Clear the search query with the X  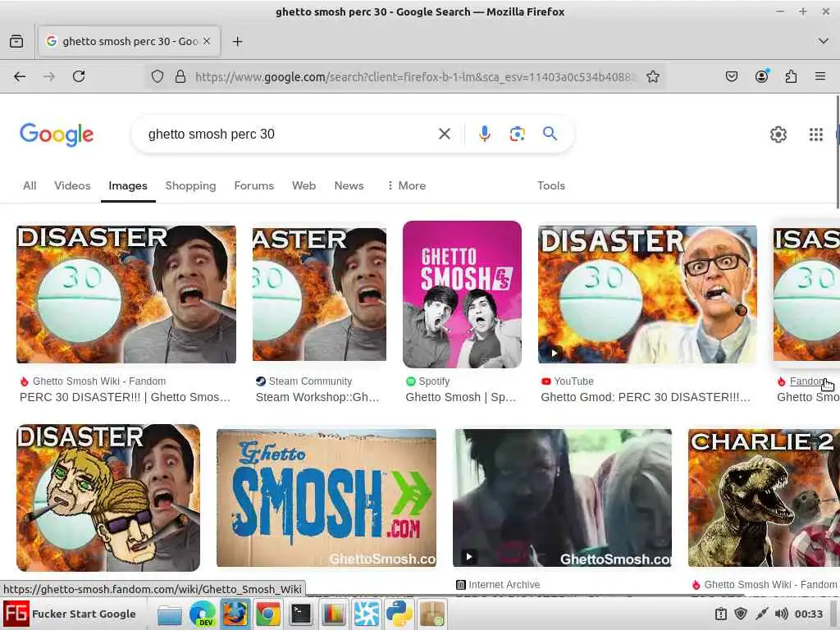pyautogui.click(x=445, y=134)
